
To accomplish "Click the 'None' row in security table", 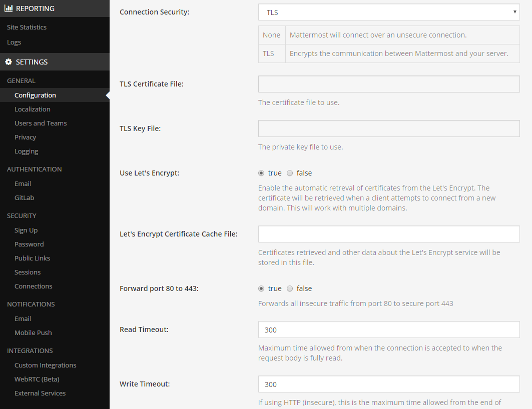I will pos(389,35).
